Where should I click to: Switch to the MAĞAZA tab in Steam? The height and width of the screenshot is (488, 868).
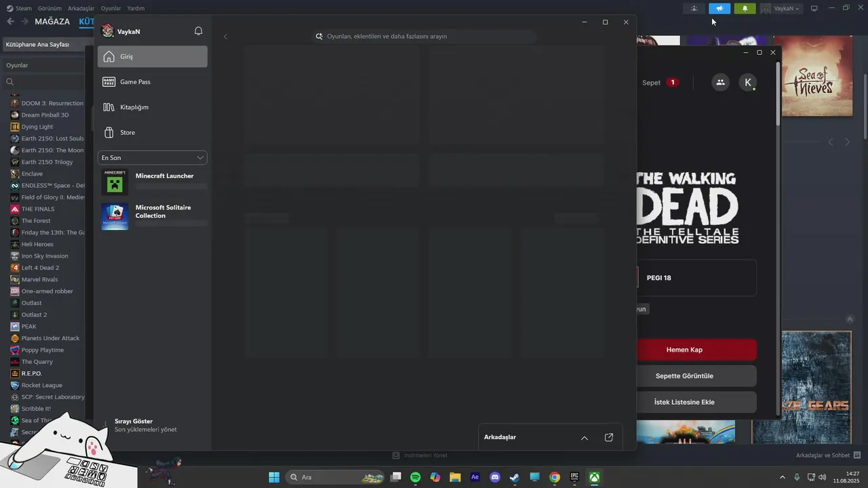(x=52, y=22)
